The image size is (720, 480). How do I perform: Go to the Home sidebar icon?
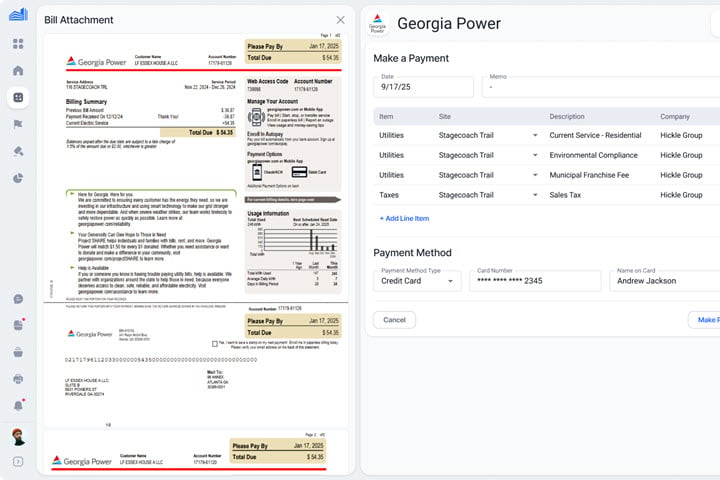[x=18, y=70]
